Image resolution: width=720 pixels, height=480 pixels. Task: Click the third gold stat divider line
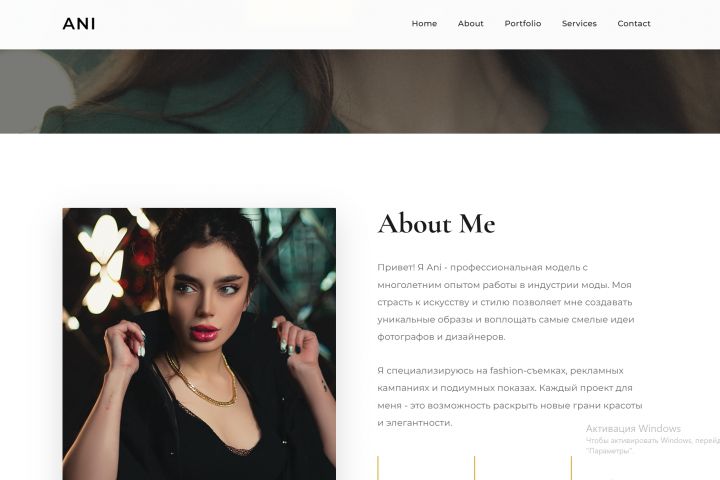(x=572, y=468)
